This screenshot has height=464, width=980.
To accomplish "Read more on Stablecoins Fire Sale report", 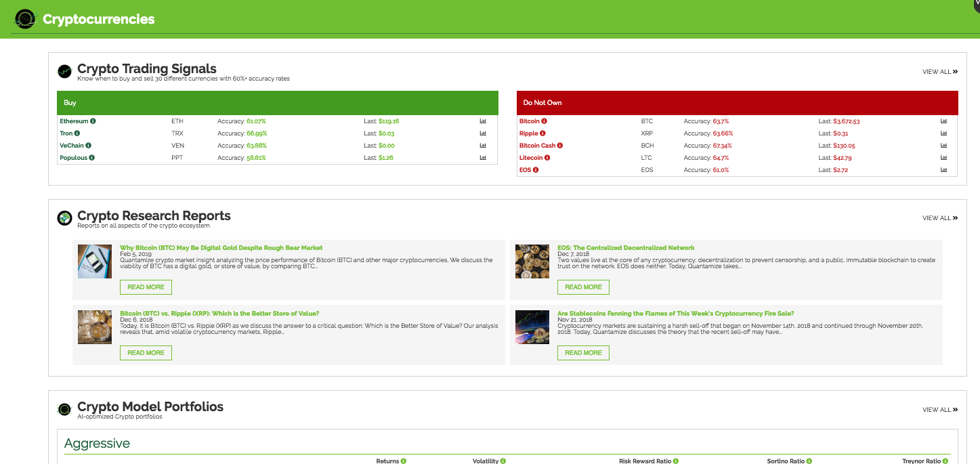I will (583, 353).
